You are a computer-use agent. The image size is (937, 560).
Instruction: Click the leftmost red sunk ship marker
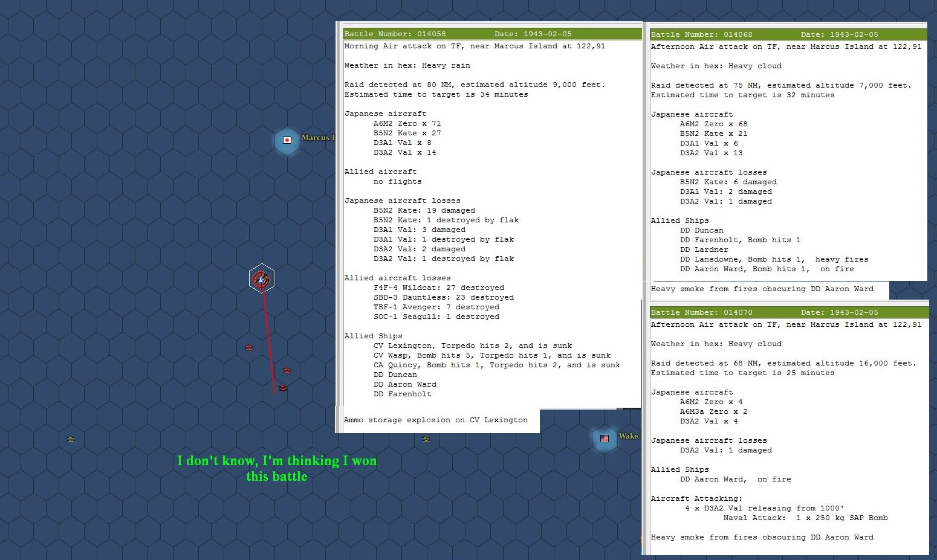click(248, 347)
